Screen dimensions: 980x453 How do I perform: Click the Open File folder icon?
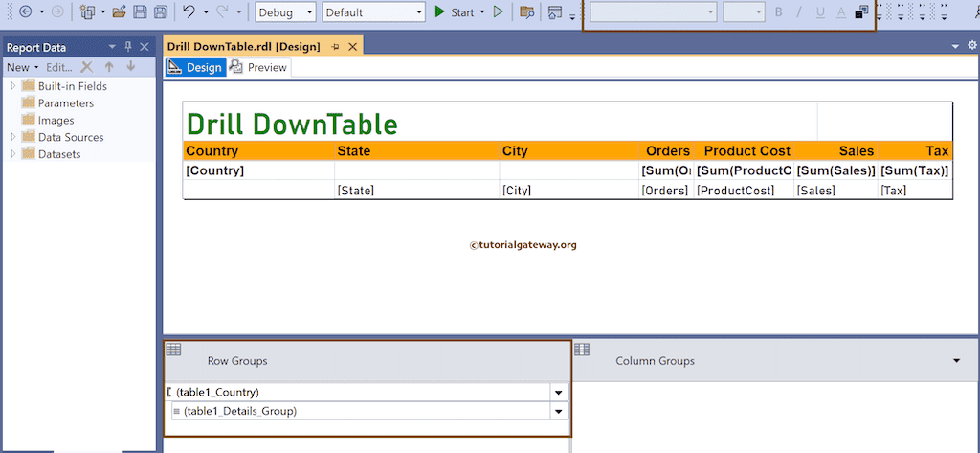point(119,12)
